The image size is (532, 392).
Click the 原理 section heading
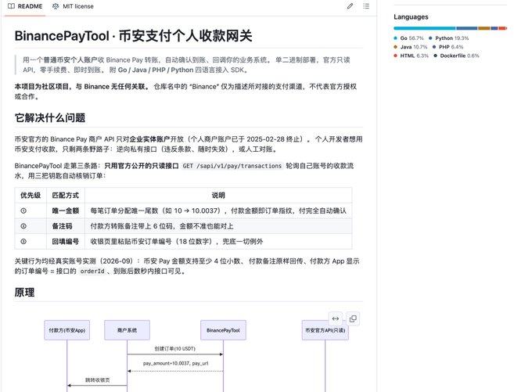(24, 292)
